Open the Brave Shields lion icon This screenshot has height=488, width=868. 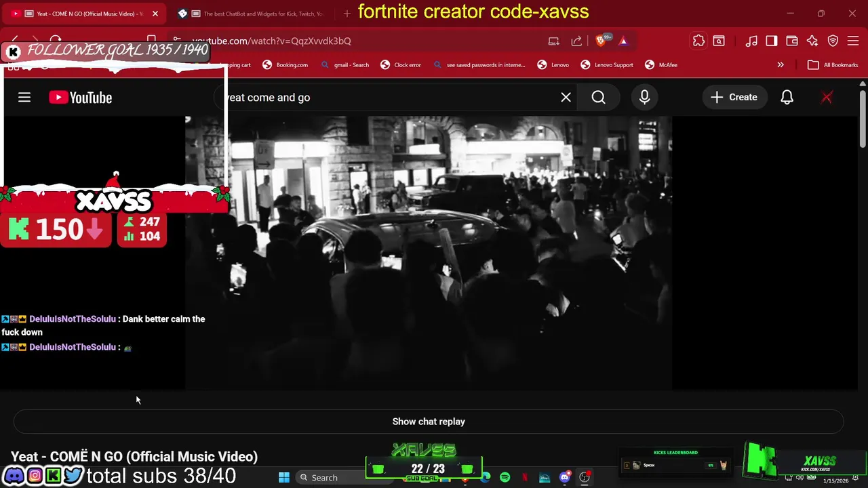[x=600, y=41]
